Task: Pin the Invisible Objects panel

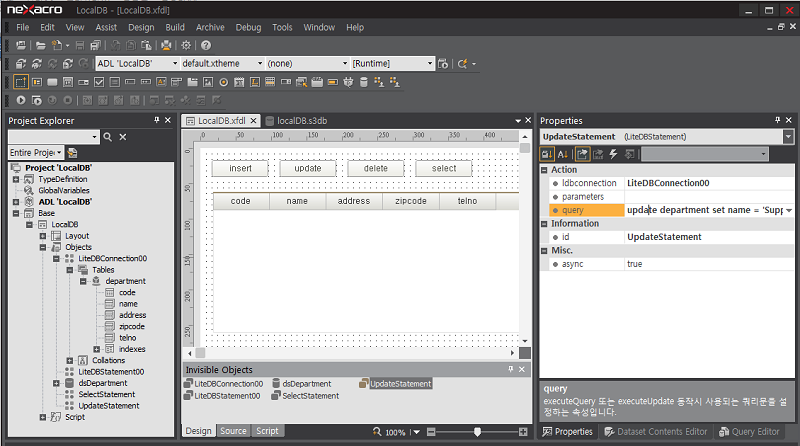Action: tap(511, 369)
